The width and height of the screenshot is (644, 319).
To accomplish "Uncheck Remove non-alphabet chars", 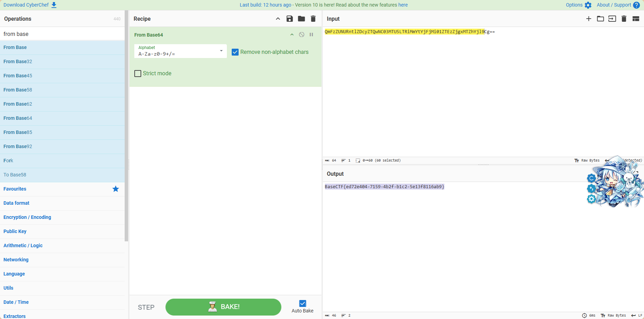I will click(x=235, y=52).
